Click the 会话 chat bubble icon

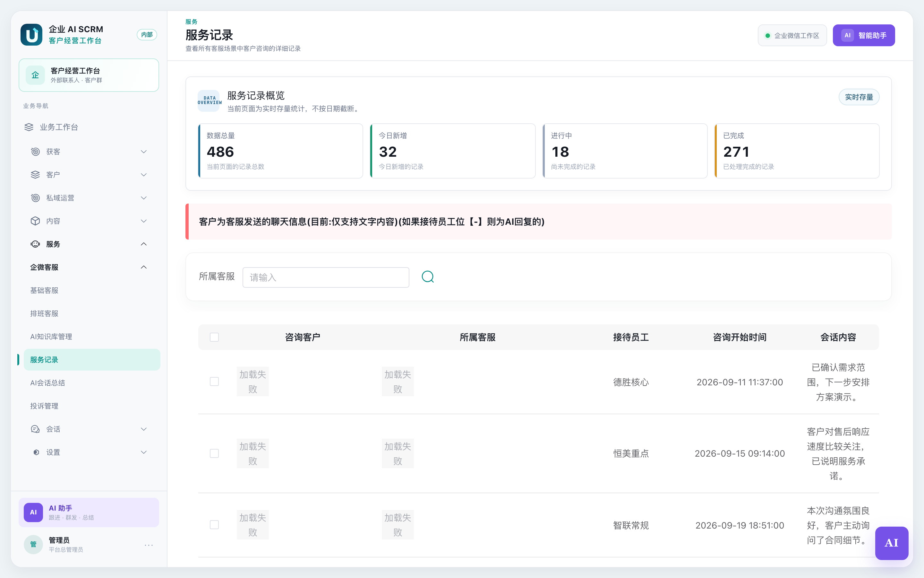[x=35, y=429]
